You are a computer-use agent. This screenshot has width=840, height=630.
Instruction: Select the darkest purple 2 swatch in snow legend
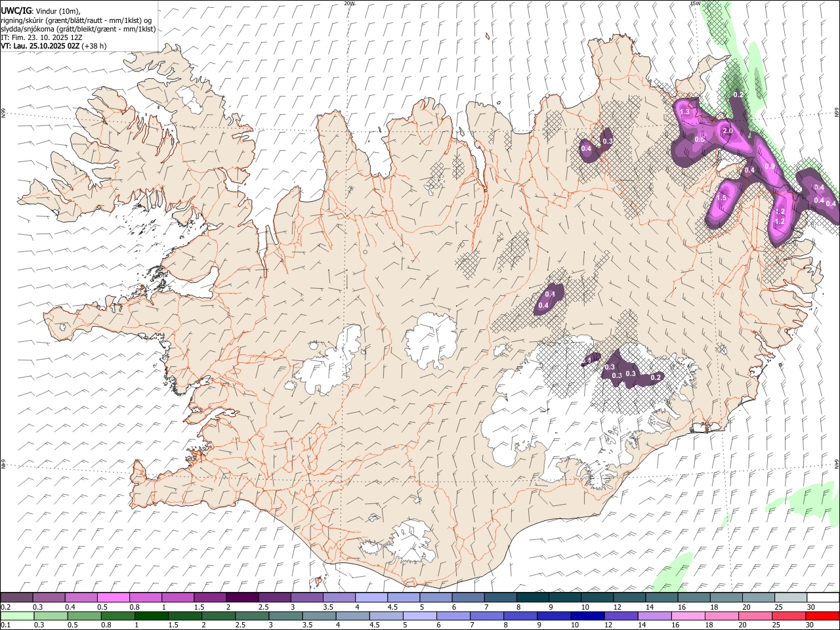(242, 597)
